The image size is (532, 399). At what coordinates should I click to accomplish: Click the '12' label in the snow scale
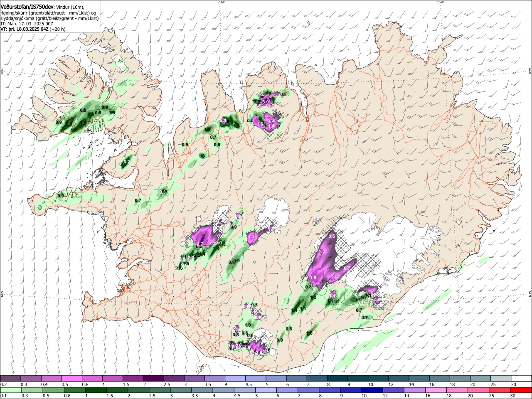click(x=391, y=384)
